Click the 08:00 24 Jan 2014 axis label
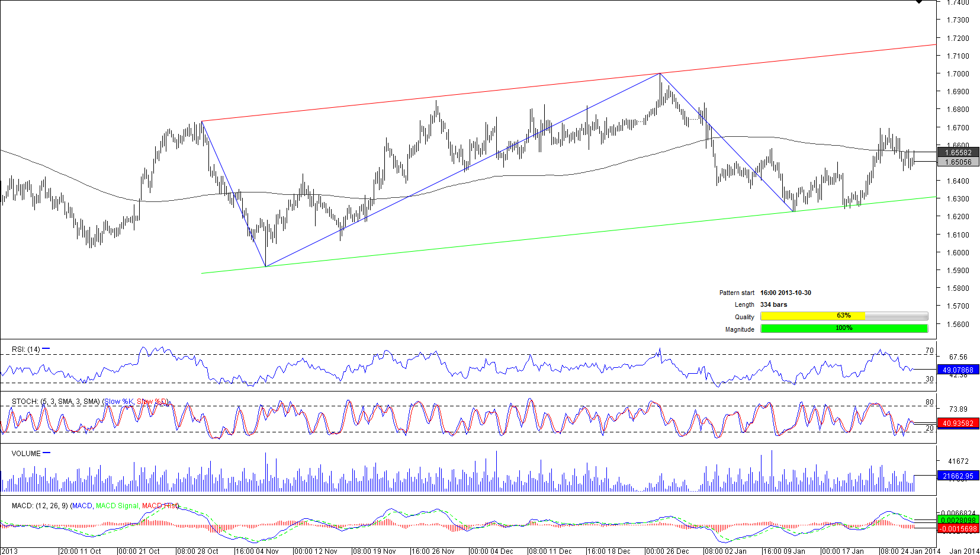The image size is (980, 555). coord(910,551)
